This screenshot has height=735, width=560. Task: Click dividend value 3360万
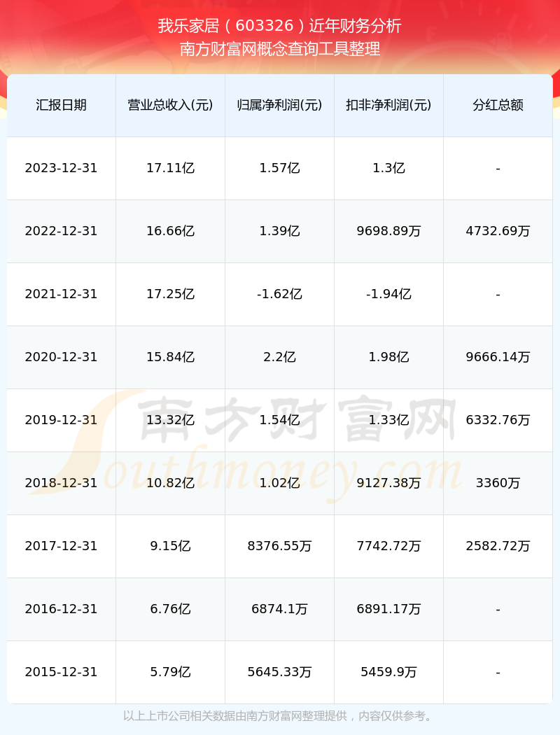point(498,483)
